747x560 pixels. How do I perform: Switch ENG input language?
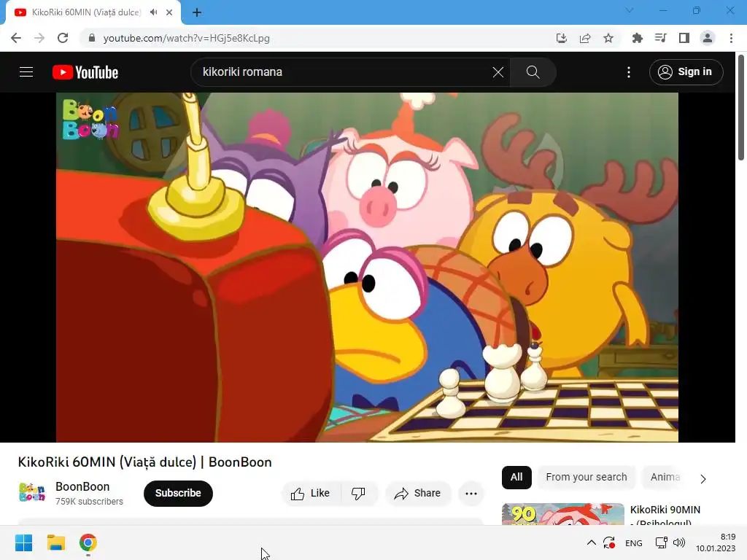(634, 543)
